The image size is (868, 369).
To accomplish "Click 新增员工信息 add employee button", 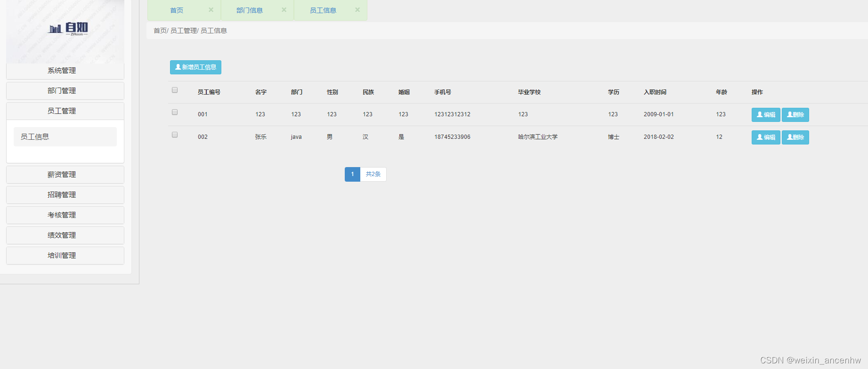I will (x=195, y=67).
